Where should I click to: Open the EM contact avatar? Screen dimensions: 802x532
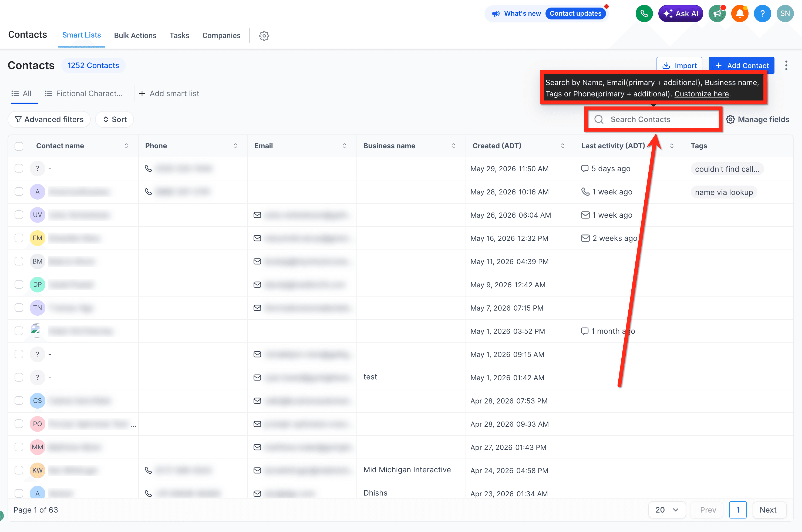[37, 238]
